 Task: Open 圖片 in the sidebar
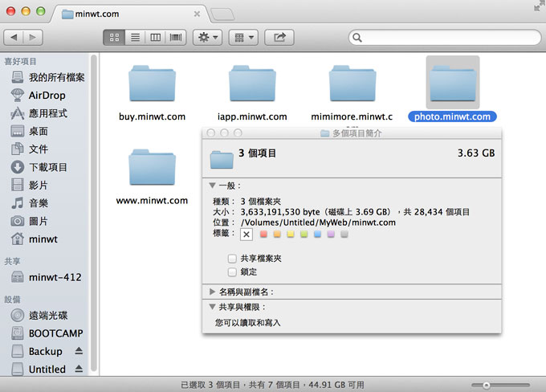tap(30, 221)
